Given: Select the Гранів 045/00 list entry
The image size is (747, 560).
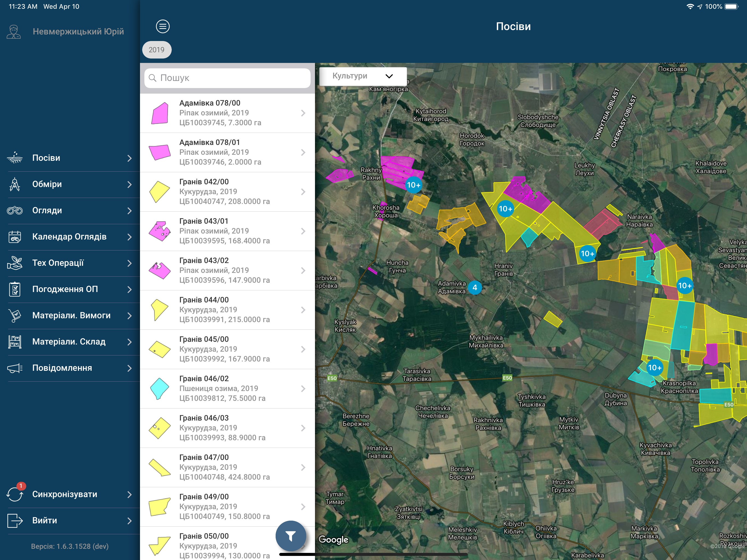Looking at the screenshot, I should click(227, 349).
